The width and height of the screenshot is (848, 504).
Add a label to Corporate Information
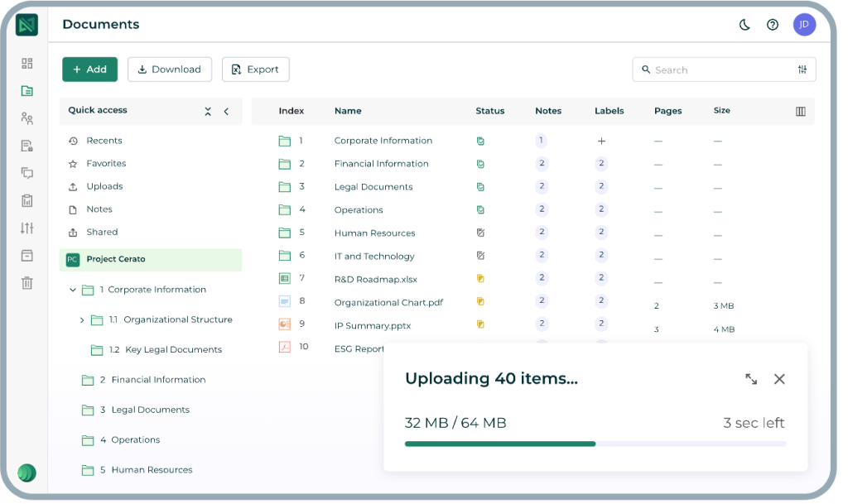point(601,142)
